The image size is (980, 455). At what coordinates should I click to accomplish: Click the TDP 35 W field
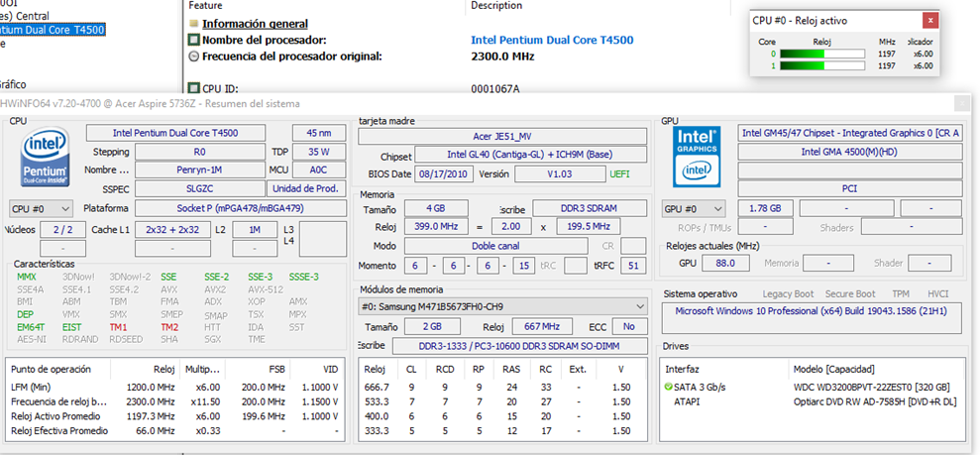(319, 152)
